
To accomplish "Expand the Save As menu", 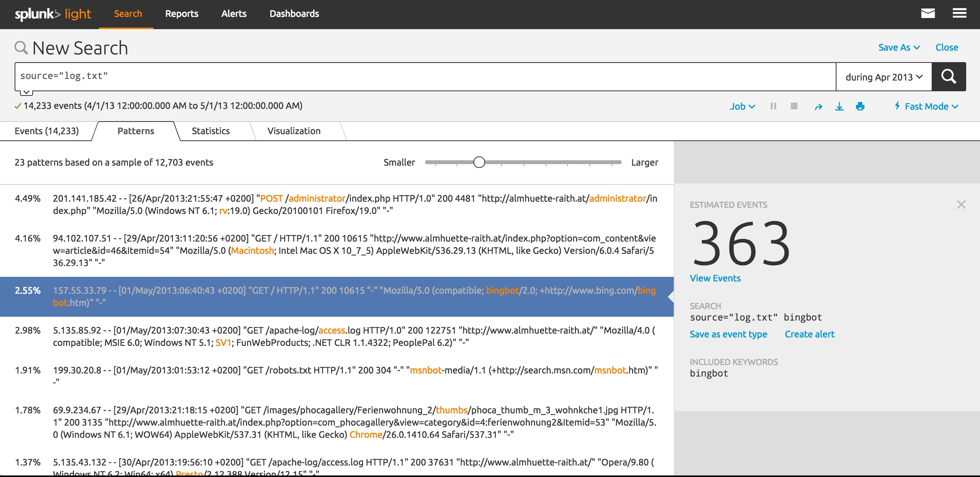I will 899,48.
